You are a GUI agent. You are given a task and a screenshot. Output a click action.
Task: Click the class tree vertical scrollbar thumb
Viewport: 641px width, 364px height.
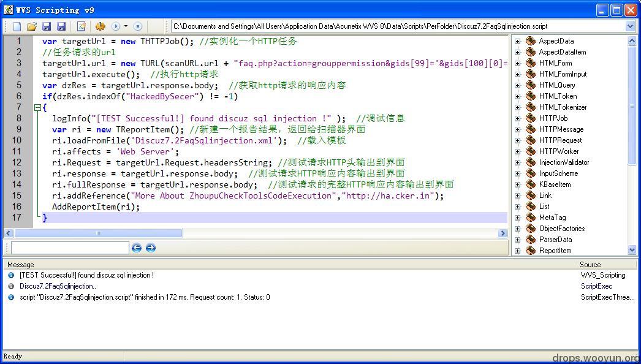coord(632,105)
